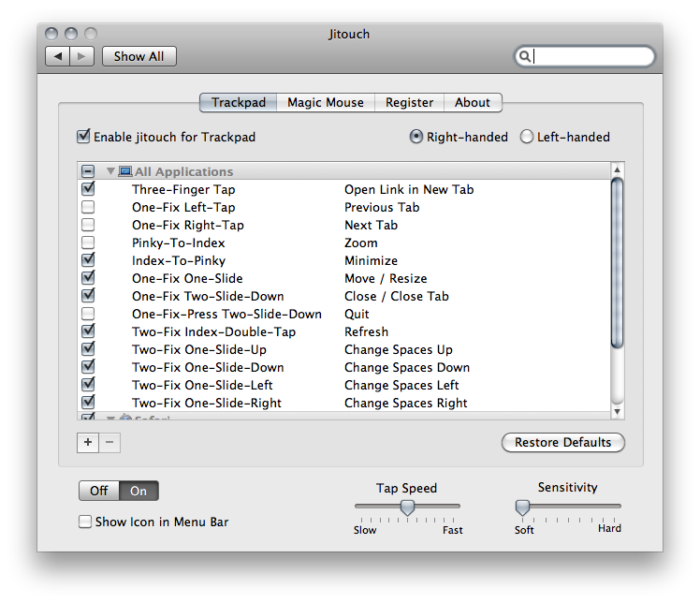Uncheck Enable jitouch for Trackpad

click(83, 136)
